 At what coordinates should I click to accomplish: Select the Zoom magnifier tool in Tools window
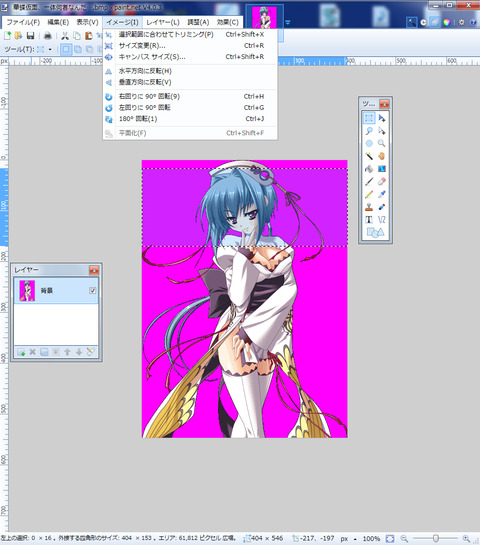point(382,144)
